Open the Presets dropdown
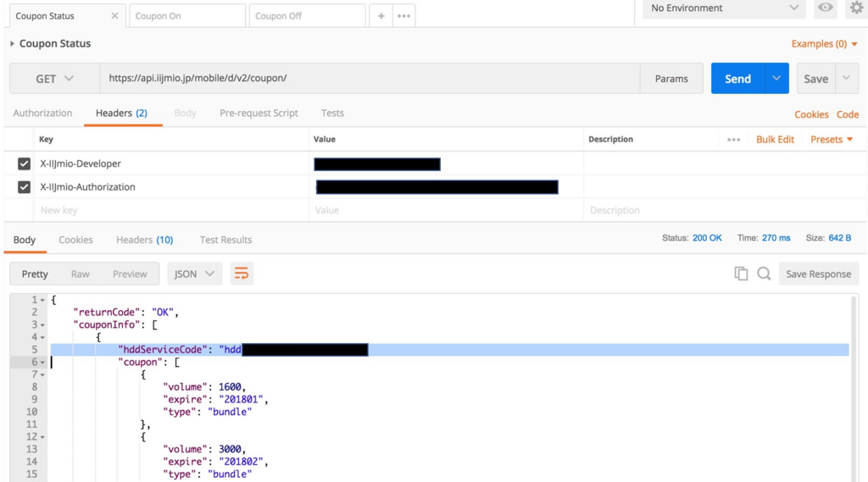The height and width of the screenshot is (482, 868). pyautogui.click(x=832, y=140)
